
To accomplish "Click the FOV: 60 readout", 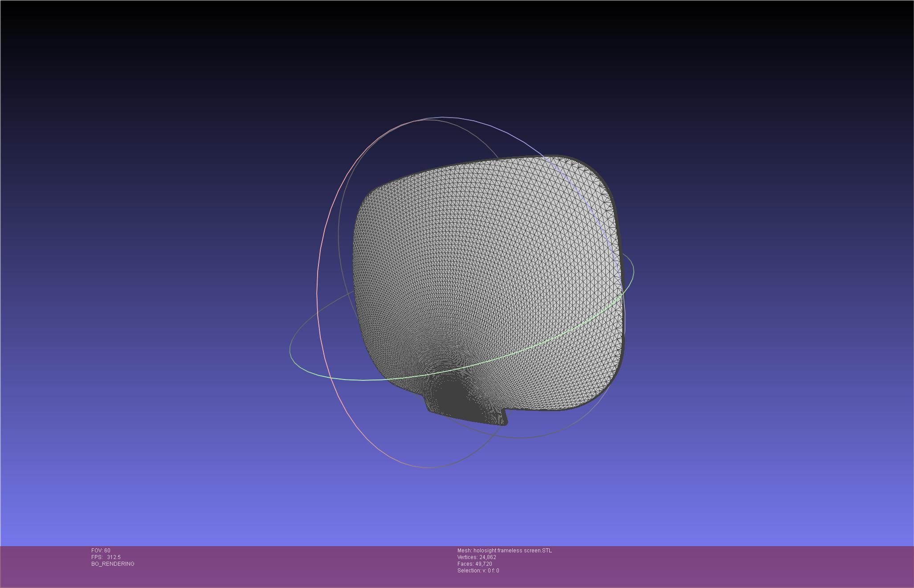I will tap(101, 551).
